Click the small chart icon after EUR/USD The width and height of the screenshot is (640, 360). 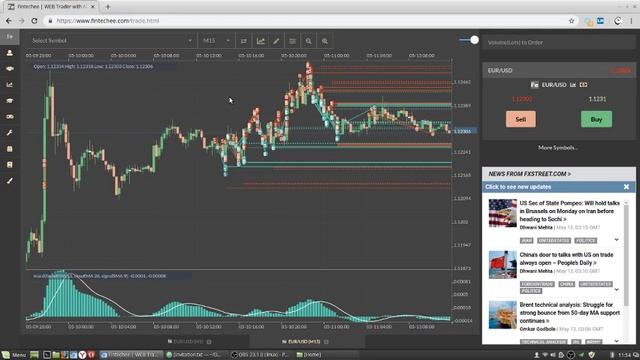(573, 85)
